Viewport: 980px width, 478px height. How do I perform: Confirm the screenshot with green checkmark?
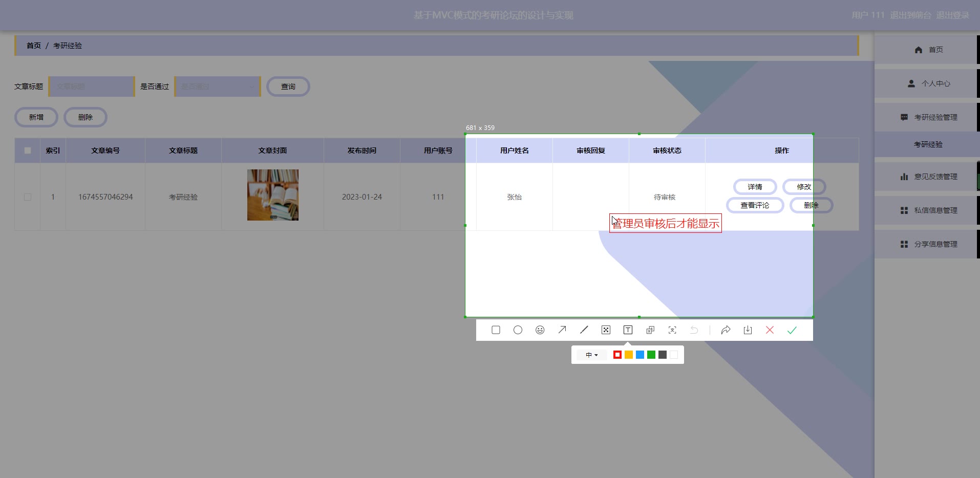[792, 330]
